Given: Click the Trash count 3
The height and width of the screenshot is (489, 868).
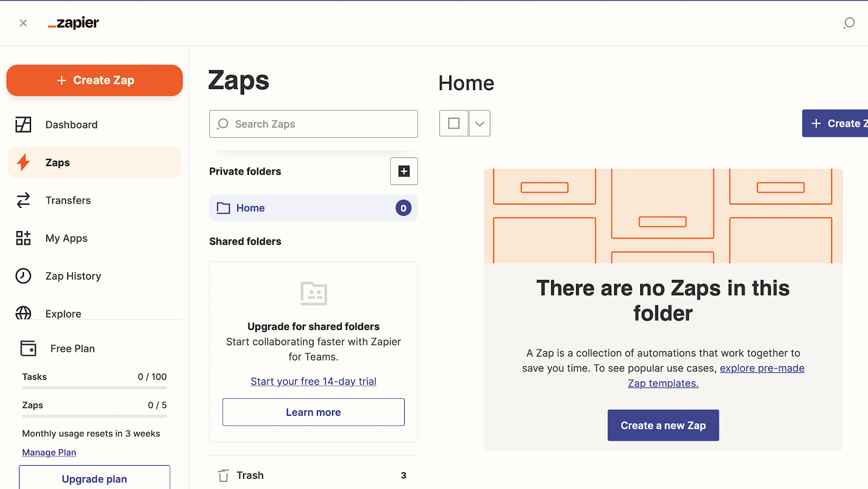Looking at the screenshot, I should click(404, 475).
